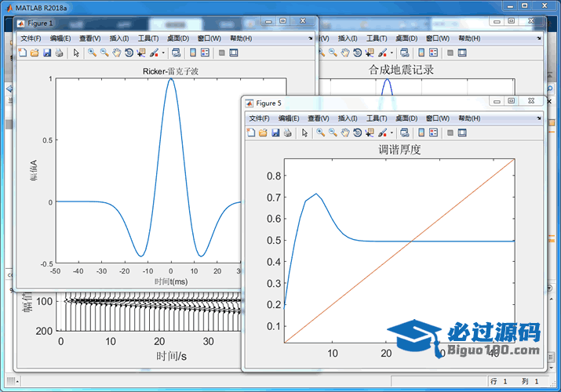The height and width of the screenshot is (392, 561).
Task: Open 帮助(H) menu in Figure 5
Action: (x=469, y=118)
